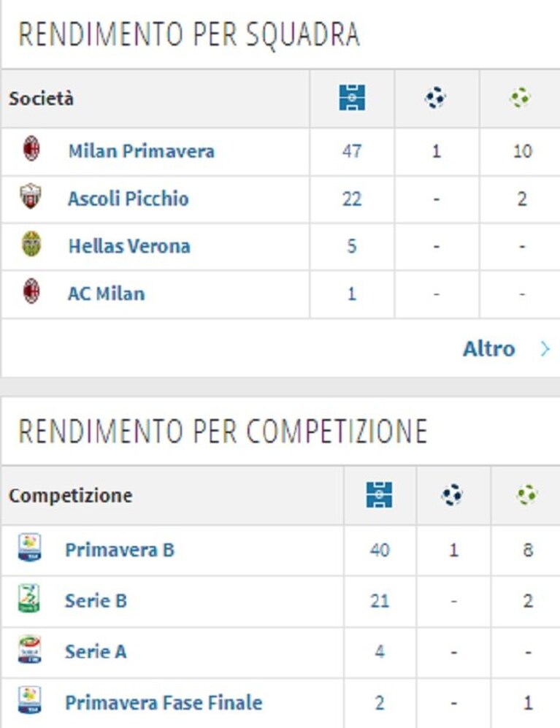
Task: Click the blue goals ball icon in Società header
Action: click(x=436, y=98)
